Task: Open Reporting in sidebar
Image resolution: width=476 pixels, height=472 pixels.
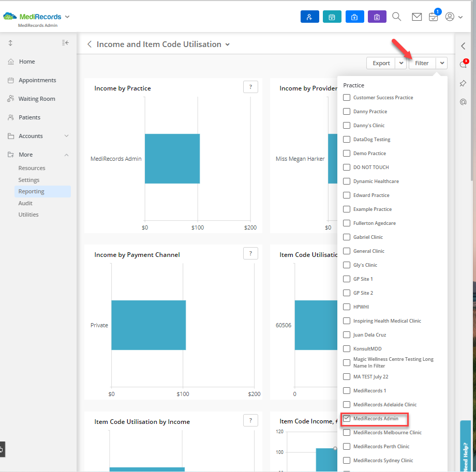Action: (42, 191)
